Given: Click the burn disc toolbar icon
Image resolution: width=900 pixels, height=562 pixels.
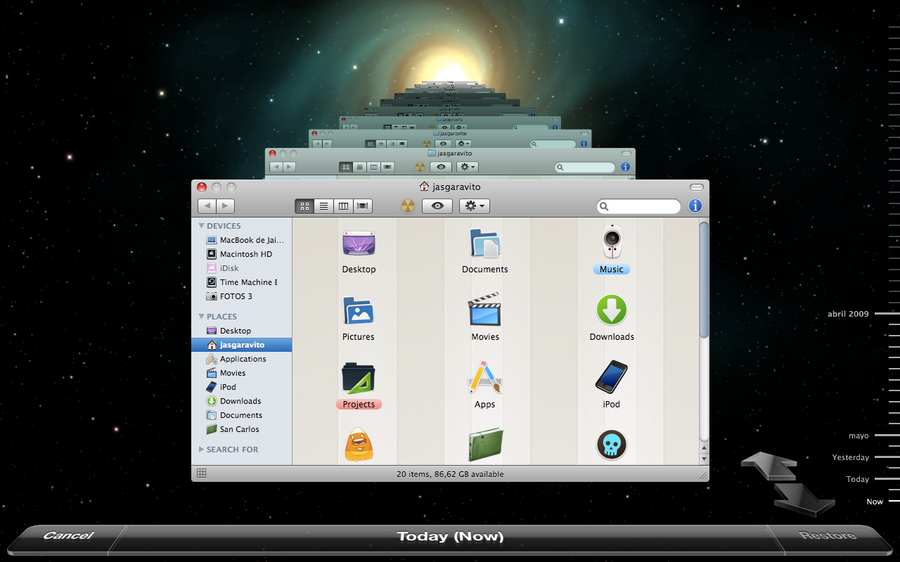Looking at the screenshot, I should [408, 206].
